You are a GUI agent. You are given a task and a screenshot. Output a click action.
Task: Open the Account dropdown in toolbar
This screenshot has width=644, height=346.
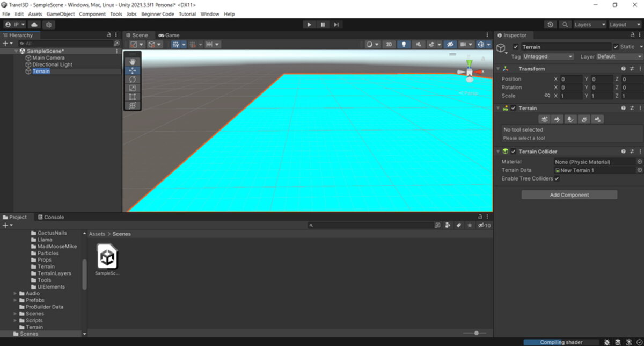(x=15, y=25)
